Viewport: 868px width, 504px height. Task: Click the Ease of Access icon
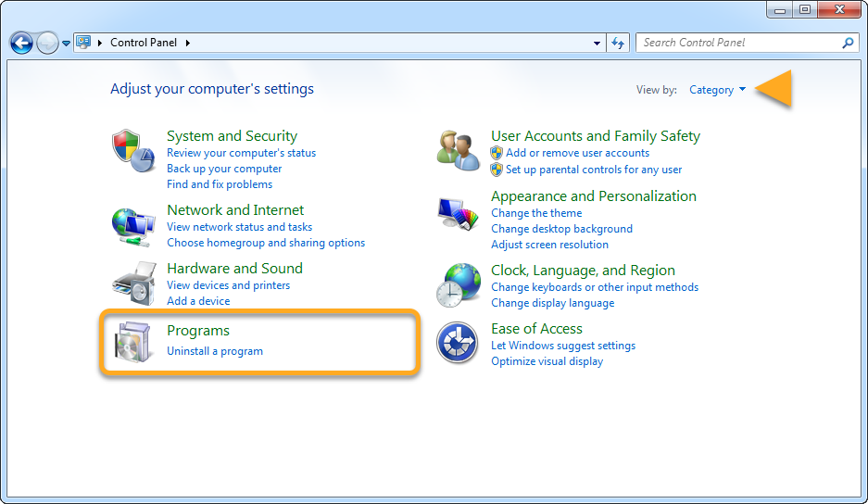click(x=458, y=343)
